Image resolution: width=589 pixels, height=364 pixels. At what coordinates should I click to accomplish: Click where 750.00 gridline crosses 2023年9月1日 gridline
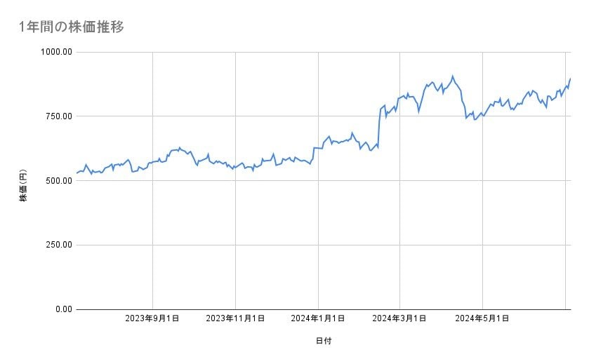coord(152,116)
